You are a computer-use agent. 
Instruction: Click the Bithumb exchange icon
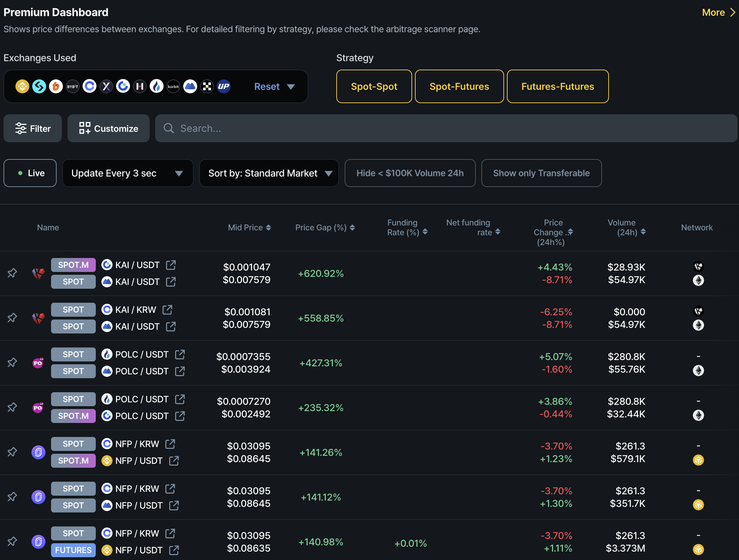[x=56, y=86]
